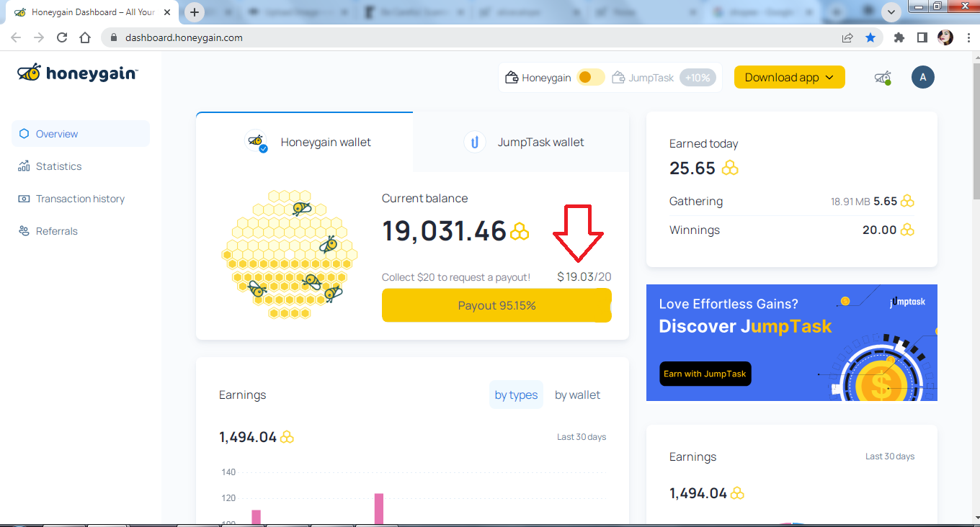Click the Winnings row label
Screen dimensions: 980x527
(695, 230)
